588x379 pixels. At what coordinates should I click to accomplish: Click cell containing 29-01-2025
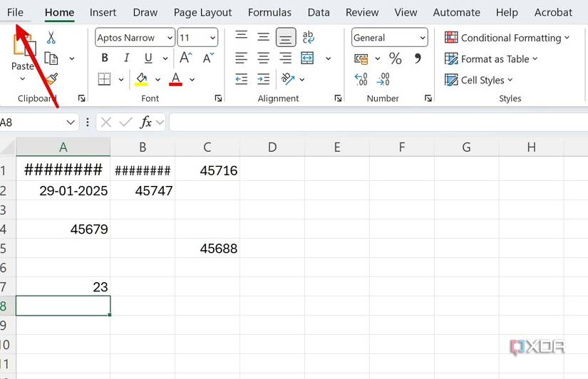[x=63, y=190]
